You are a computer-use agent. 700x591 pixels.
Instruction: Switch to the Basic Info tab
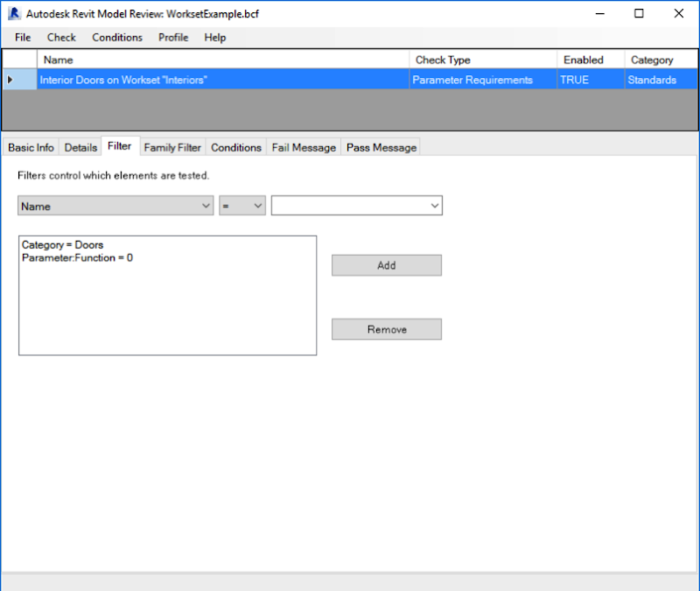(x=31, y=147)
